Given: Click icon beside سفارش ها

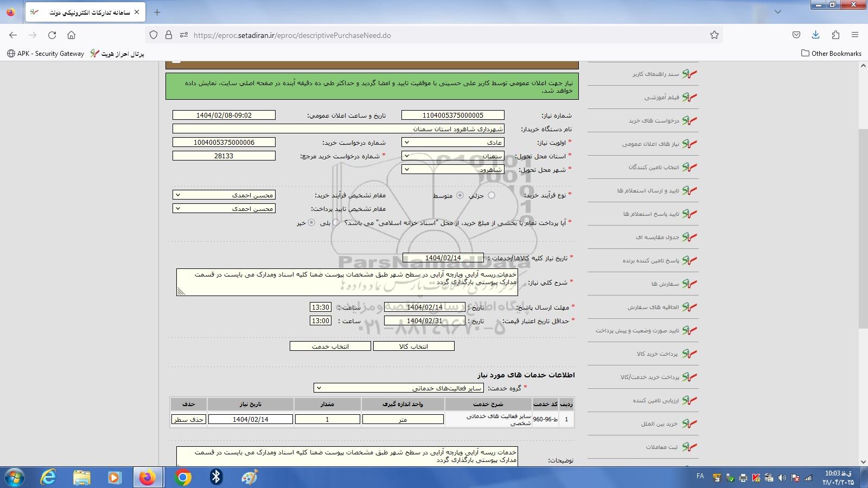Looking at the screenshot, I should 690,284.
